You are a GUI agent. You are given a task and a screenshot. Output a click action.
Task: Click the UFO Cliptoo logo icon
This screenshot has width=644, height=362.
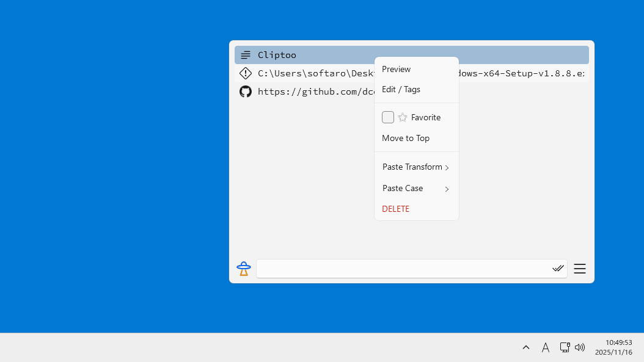coord(244,269)
